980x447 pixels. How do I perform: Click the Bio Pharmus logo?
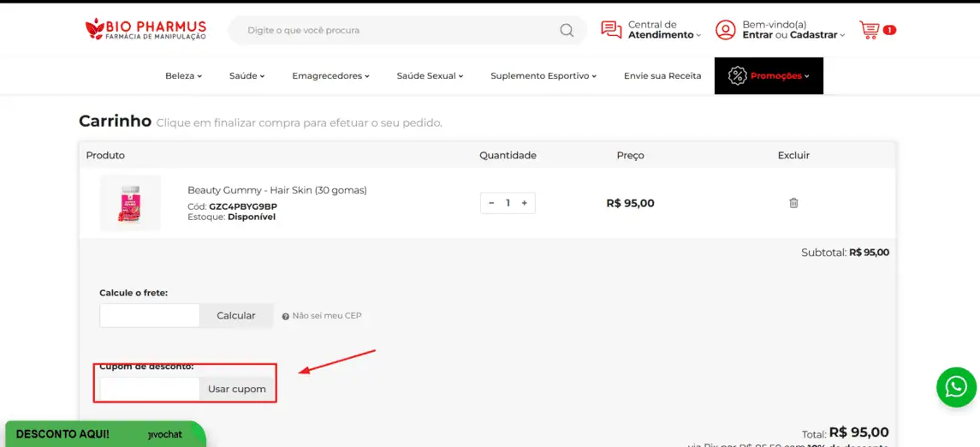pyautogui.click(x=146, y=29)
